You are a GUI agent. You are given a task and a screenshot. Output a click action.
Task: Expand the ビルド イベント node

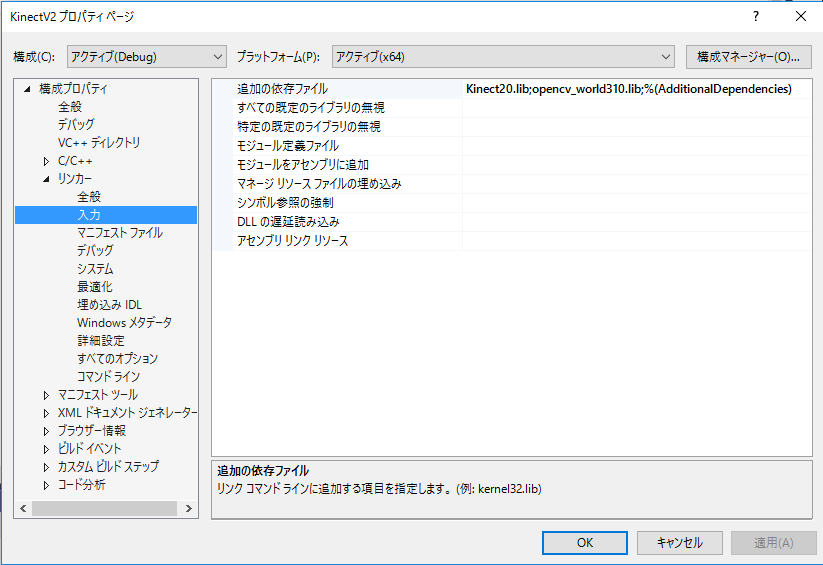(46, 449)
